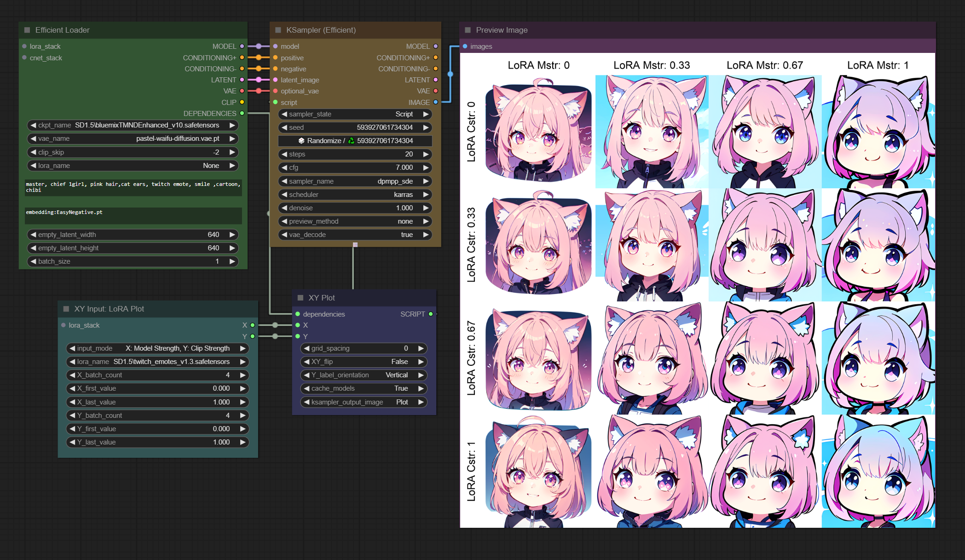Click the CLIP output socket on Efficient Loader

(x=242, y=102)
